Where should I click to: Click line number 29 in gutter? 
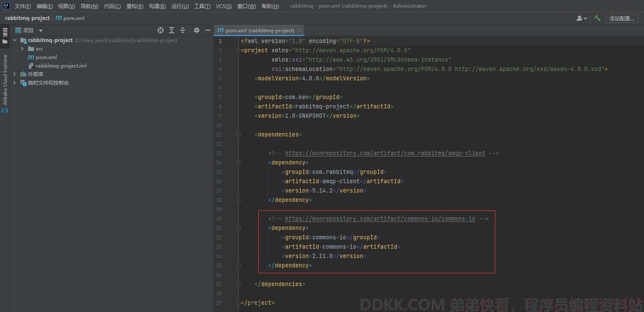[219, 303]
